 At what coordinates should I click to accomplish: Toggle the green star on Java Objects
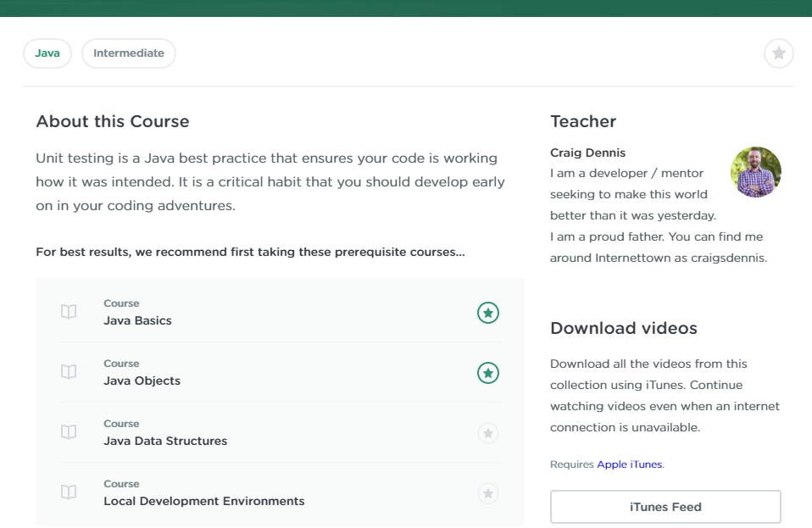(x=487, y=373)
